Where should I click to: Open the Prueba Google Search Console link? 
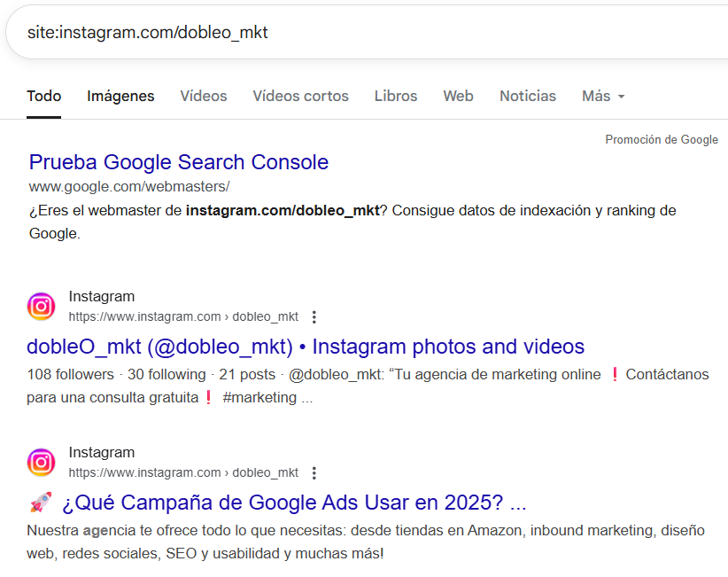[x=178, y=162]
